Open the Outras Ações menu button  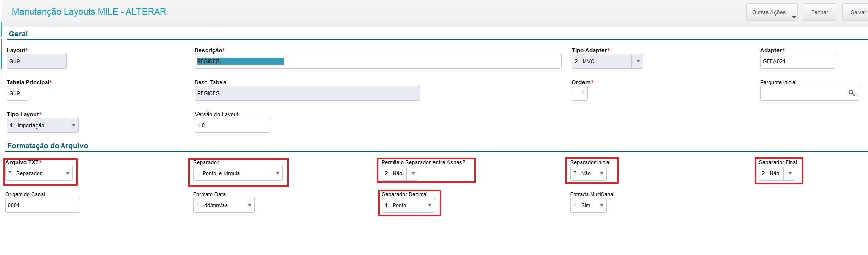772,12
